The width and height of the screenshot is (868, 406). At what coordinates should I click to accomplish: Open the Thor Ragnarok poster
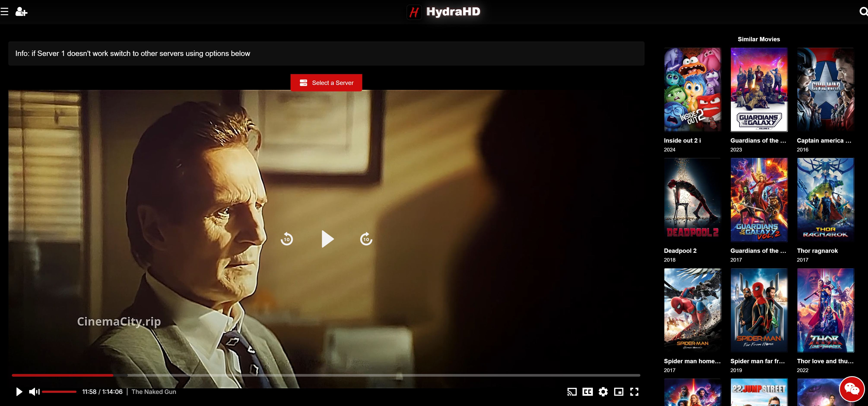(x=825, y=200)
